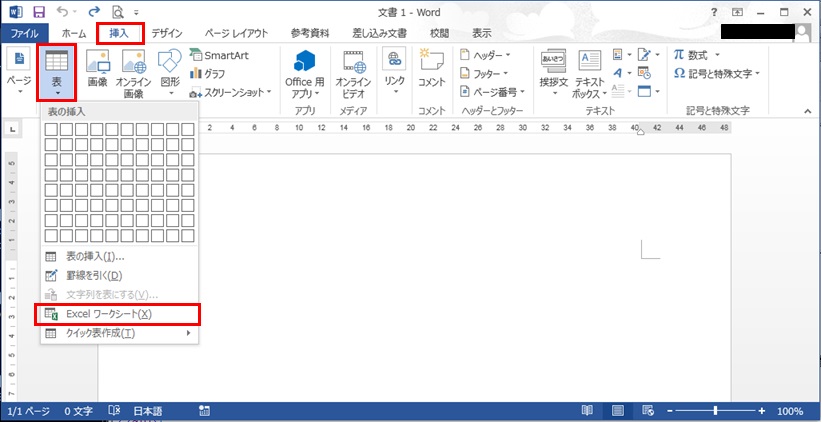Viewport: 822px width, 422px height.
Task: Insert a コメント (Comment)
Action: (x=431, y=70)
